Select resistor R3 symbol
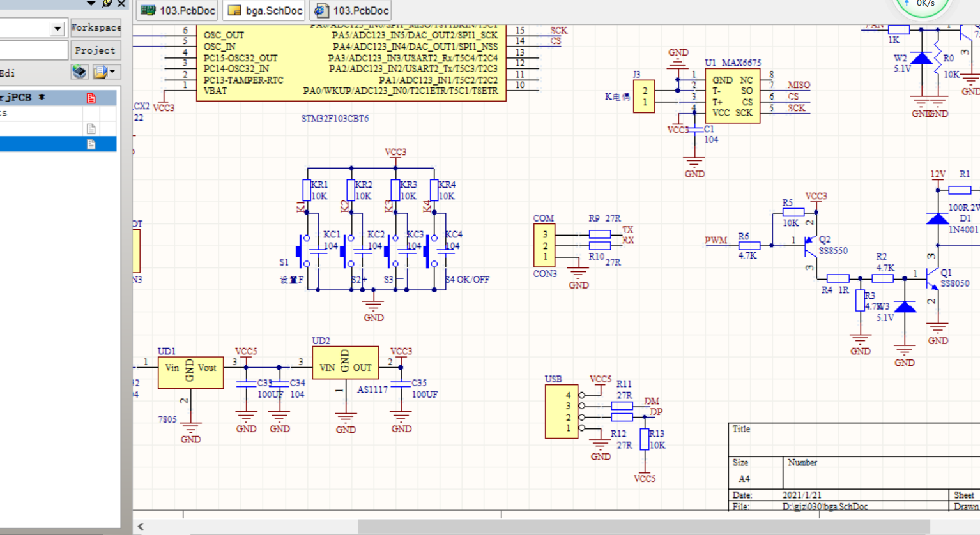The width and height of the screenshot is (980, 535). (x=860, y=301)
